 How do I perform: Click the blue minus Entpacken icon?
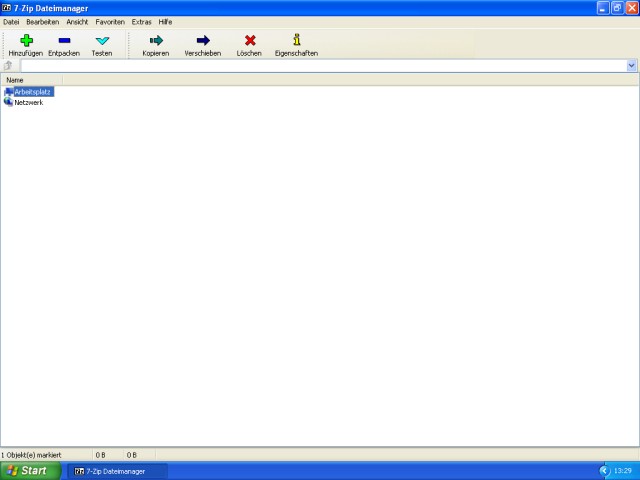click(x=64, y=40)
